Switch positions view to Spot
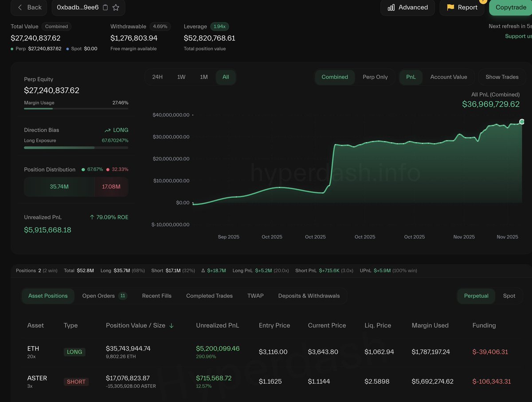Image resolution: width=532 pixels, height=402 pixels. 509,296
